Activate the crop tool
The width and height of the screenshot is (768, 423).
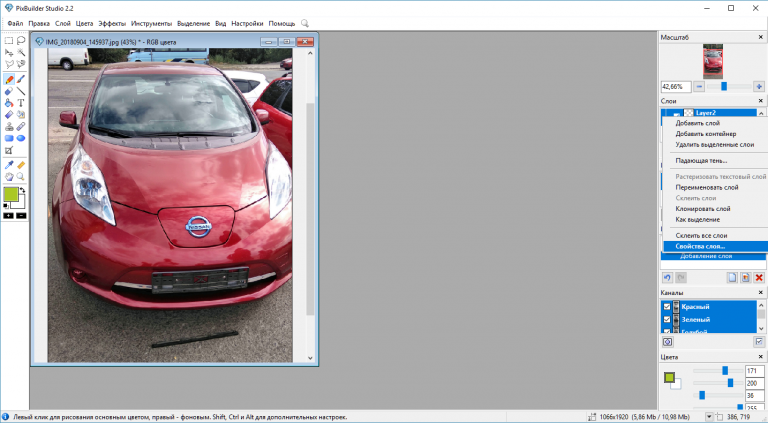click(x=9, y=150)
